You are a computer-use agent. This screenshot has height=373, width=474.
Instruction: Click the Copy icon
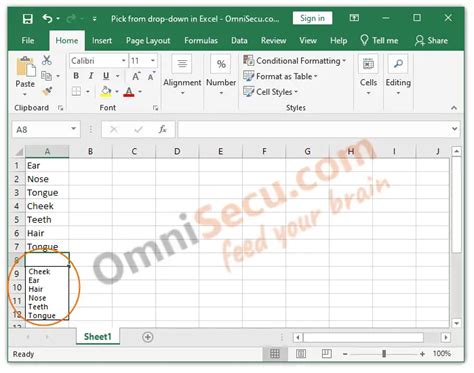[x=46, y=76]
